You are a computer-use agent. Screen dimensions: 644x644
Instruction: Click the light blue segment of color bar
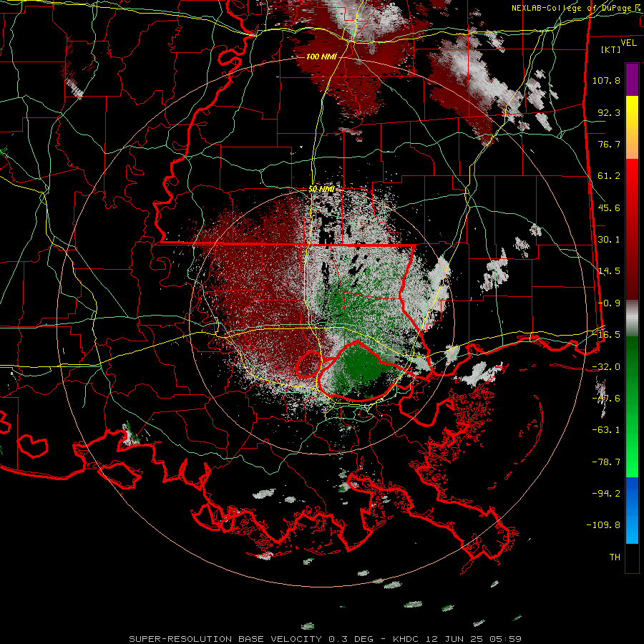pos(632,530)
